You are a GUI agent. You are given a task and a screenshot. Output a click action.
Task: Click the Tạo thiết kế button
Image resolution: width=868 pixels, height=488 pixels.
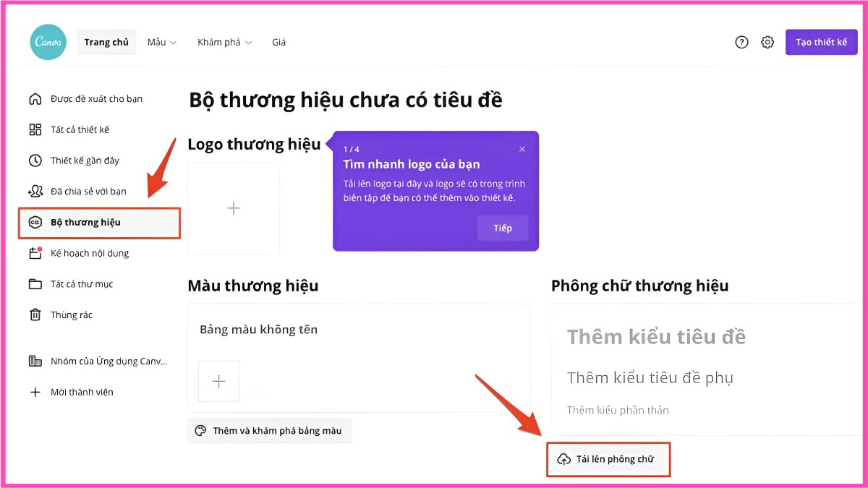821,42
